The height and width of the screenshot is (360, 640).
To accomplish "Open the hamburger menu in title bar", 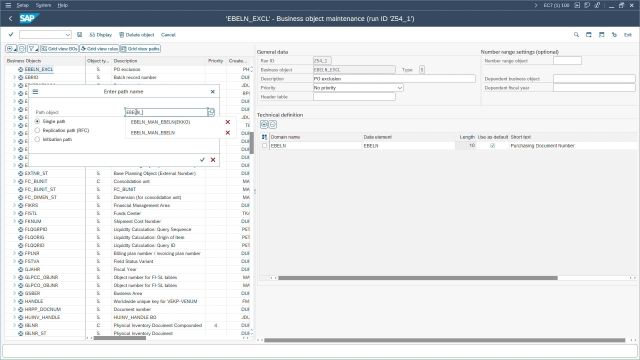I will click(x=8, y=5).
